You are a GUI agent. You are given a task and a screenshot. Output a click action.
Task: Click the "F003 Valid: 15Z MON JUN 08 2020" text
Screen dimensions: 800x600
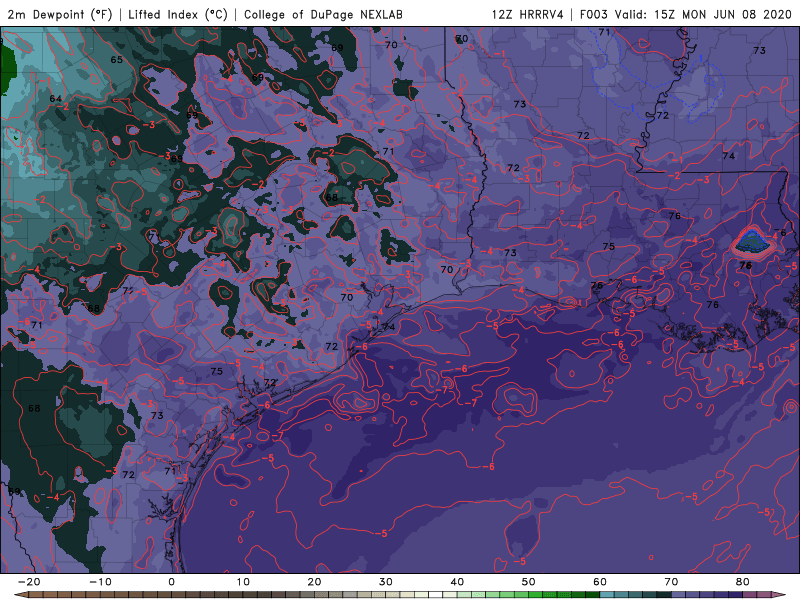pyautogui.click(x=686, y=14)
